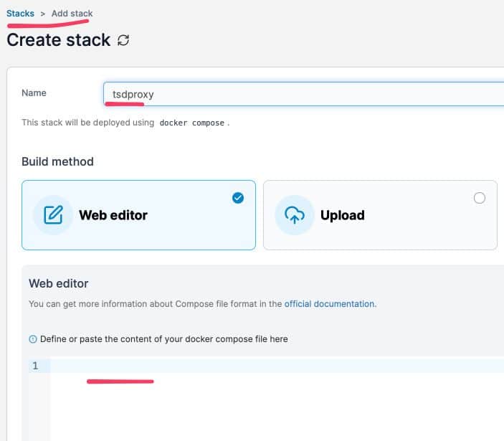
Task: Click the refresh icon next to Create stack
Action: tap(123, 40)
